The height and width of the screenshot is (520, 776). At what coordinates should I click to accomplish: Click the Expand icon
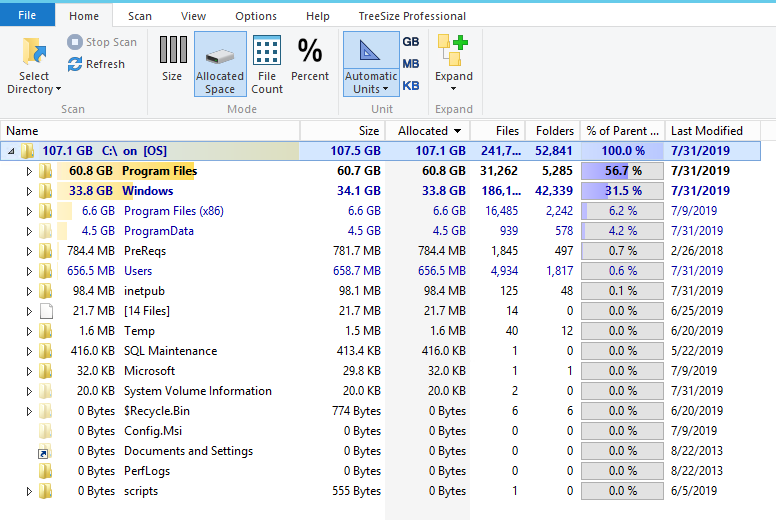click(453, 50)
